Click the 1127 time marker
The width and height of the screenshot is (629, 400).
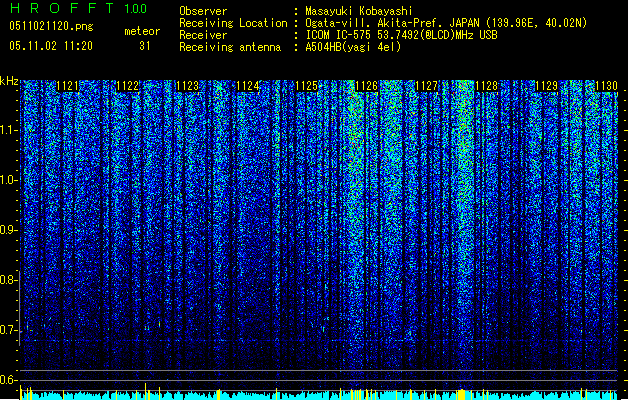point(426,86)
